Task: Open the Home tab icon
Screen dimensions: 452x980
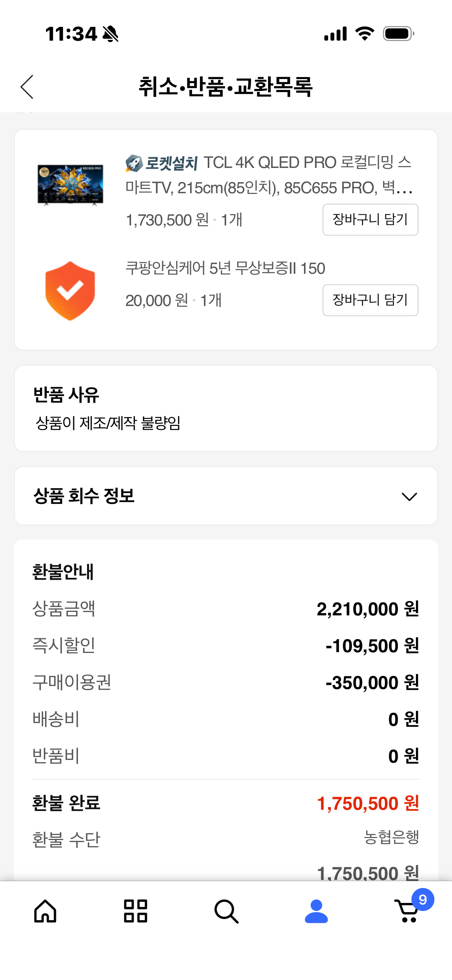Action: 45,911
